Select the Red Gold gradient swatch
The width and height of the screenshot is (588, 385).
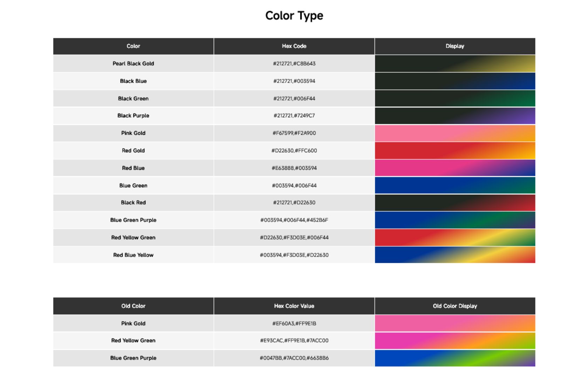[x=455, y=150]
